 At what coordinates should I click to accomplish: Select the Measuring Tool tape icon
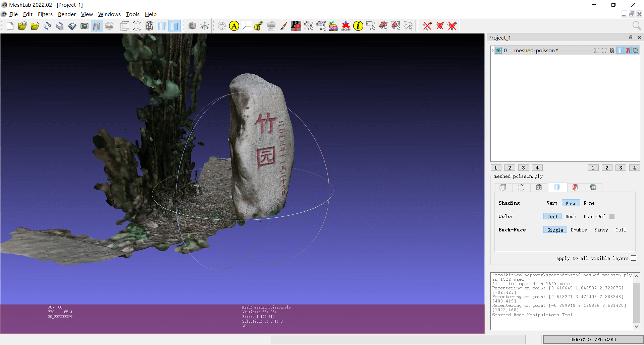[259, 26]
